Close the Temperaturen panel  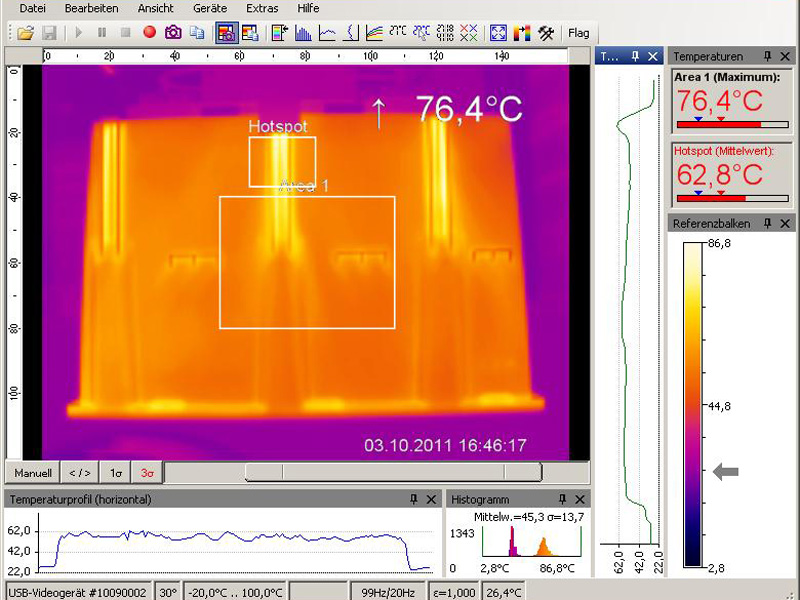785,56
